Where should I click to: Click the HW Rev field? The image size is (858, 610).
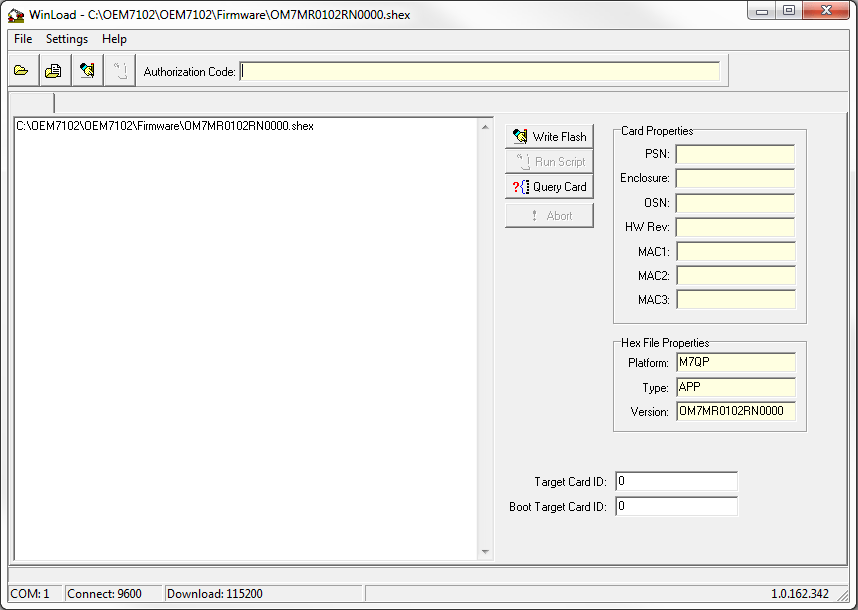pos(735,227)
